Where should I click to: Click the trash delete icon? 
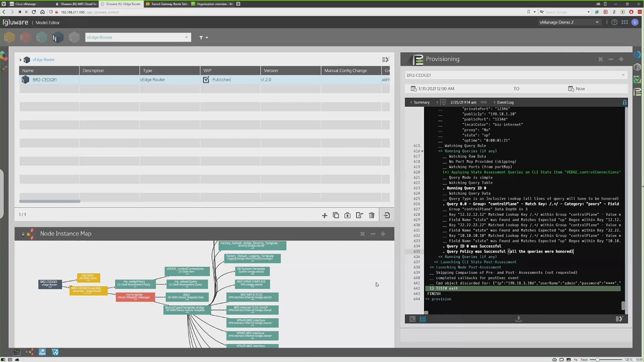(371, 215)
